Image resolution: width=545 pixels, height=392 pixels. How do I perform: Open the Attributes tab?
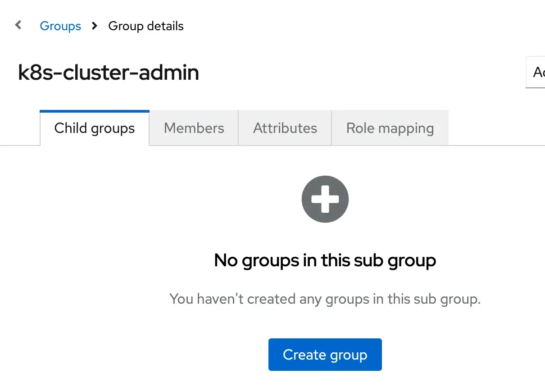(285, 128)
